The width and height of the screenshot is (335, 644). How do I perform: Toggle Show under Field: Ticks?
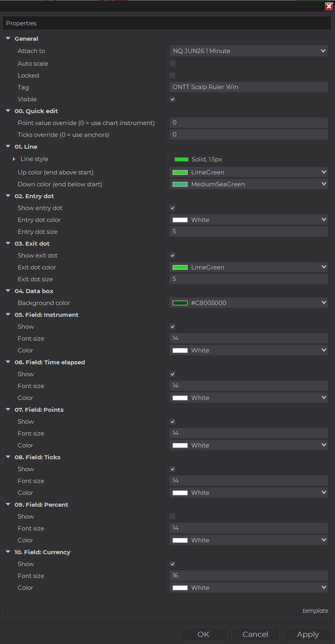tap(173, 469)
